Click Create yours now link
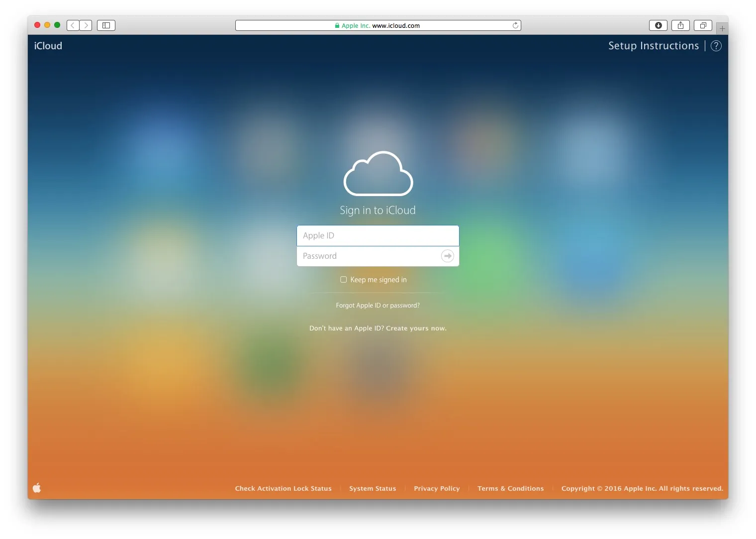Image resolution: width=756 pixels, height=539 pixels. point(416,328)
